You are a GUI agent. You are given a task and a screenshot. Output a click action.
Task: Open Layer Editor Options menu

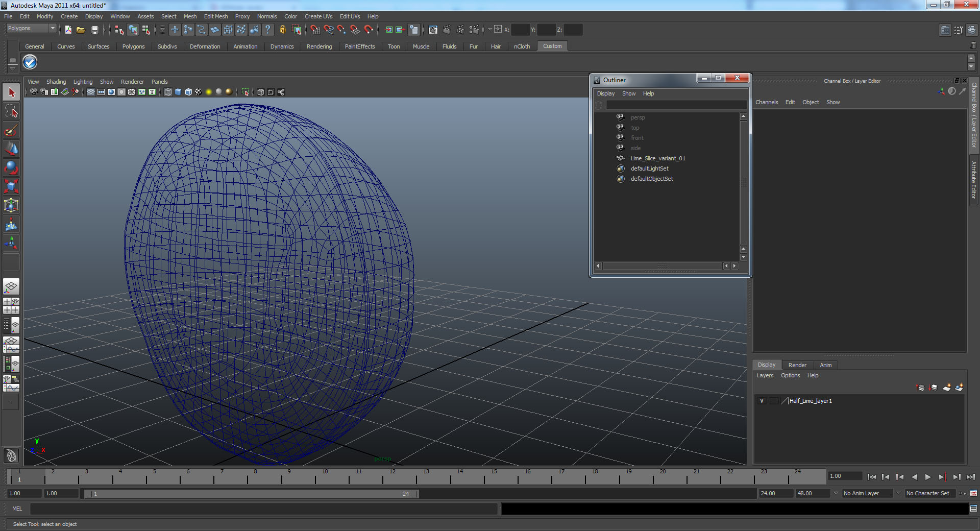pos(790,375)
